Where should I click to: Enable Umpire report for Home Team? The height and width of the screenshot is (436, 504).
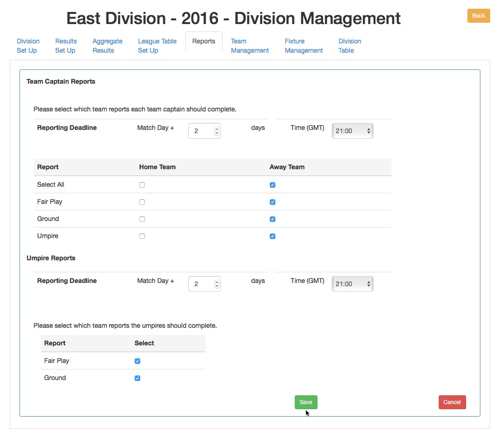[x=142, y=236]
